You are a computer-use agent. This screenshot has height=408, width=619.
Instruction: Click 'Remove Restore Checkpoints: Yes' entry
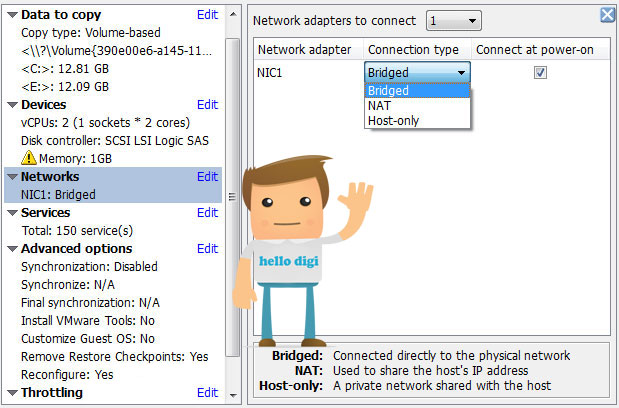114,357
